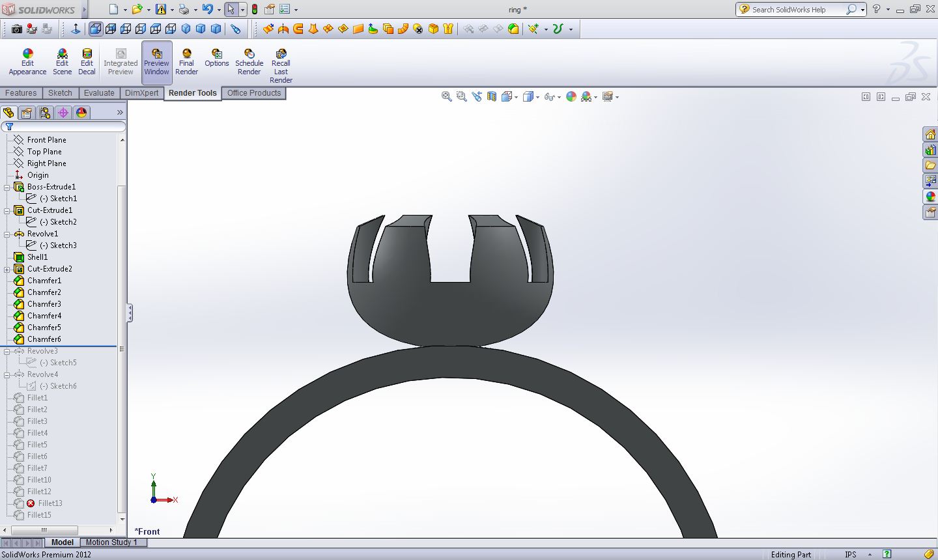Viewport: 938px width, 560px height.
Task: Switch to the Evaluate tab
Action: 99,93
